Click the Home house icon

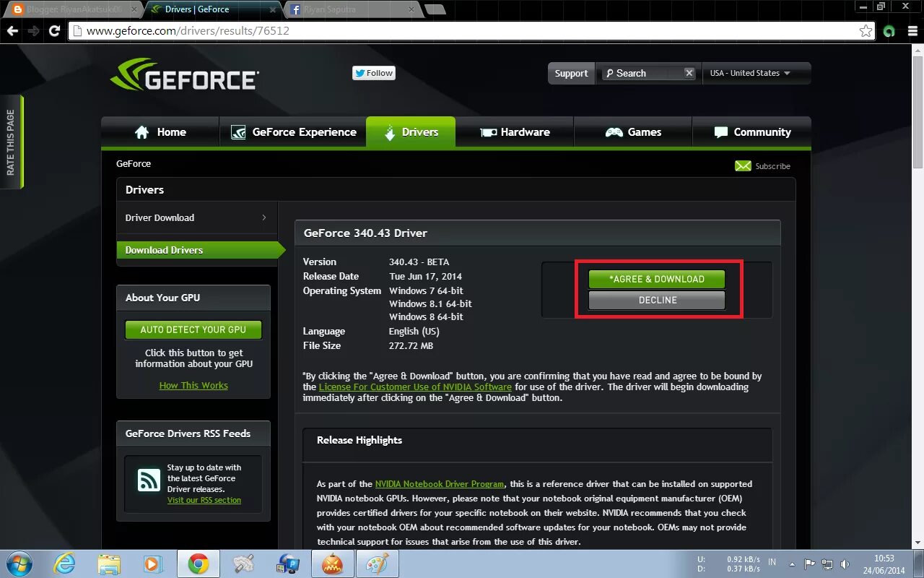[142, 132]
